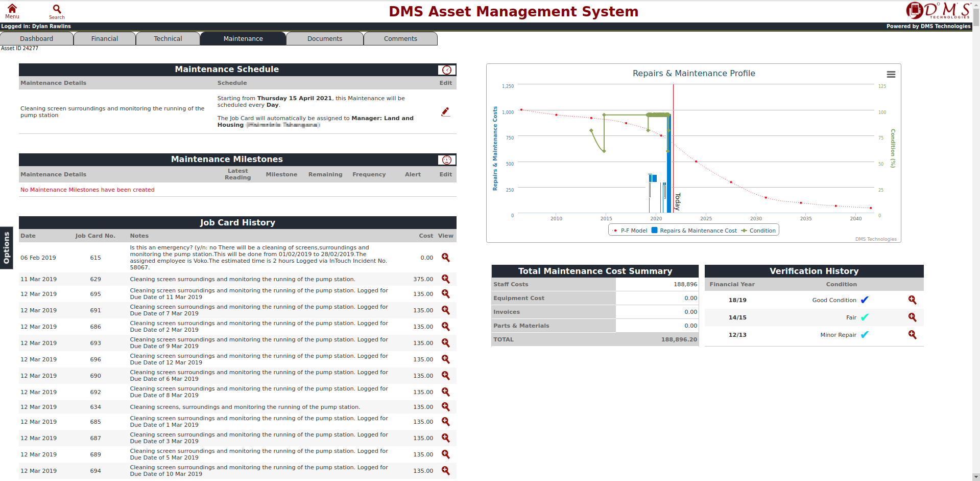Click the Staff Costs value 188,896
Screen dimensions: 980x481
click(685, 284)
